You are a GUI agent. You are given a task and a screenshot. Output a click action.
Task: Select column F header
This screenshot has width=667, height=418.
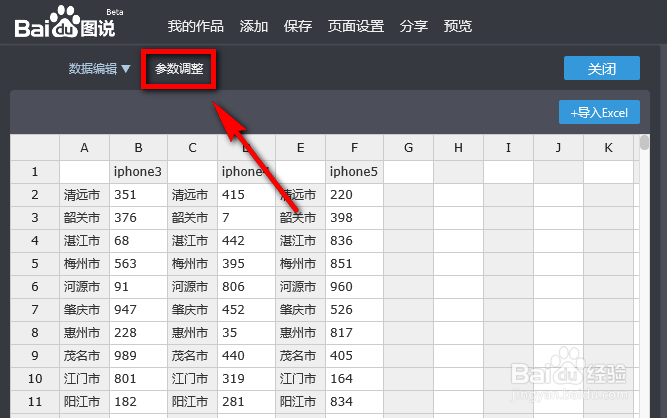354,148
